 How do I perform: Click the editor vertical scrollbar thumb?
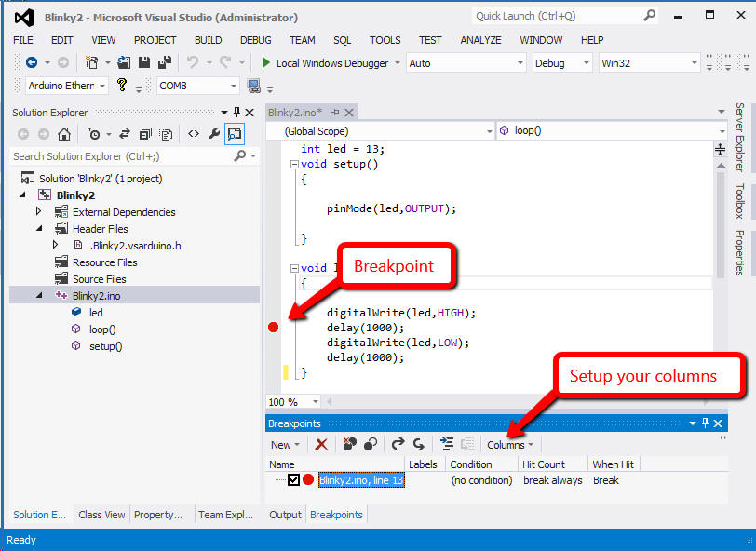(x=721, y=224)
